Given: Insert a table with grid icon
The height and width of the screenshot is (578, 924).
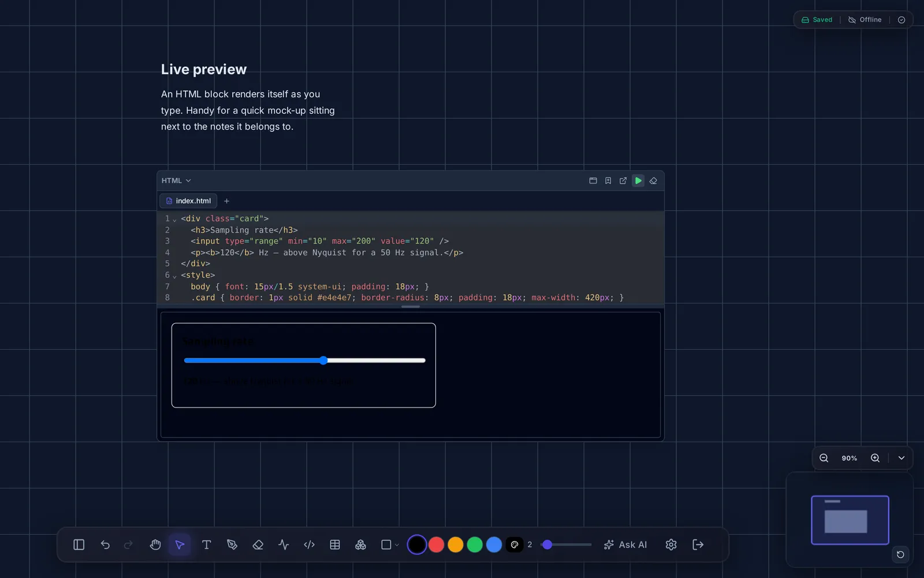Looking at the screenshot, I should pyautogui.click(x=335, y=544).
